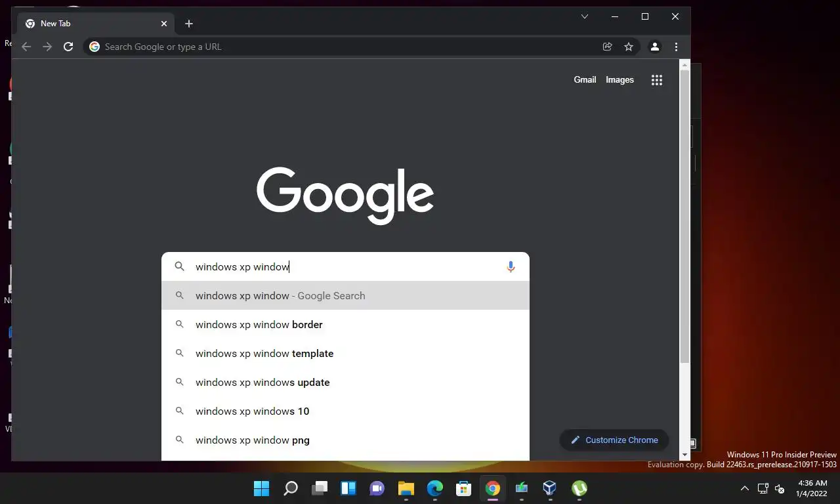Open a new tab with the plus button

[189, 24]
